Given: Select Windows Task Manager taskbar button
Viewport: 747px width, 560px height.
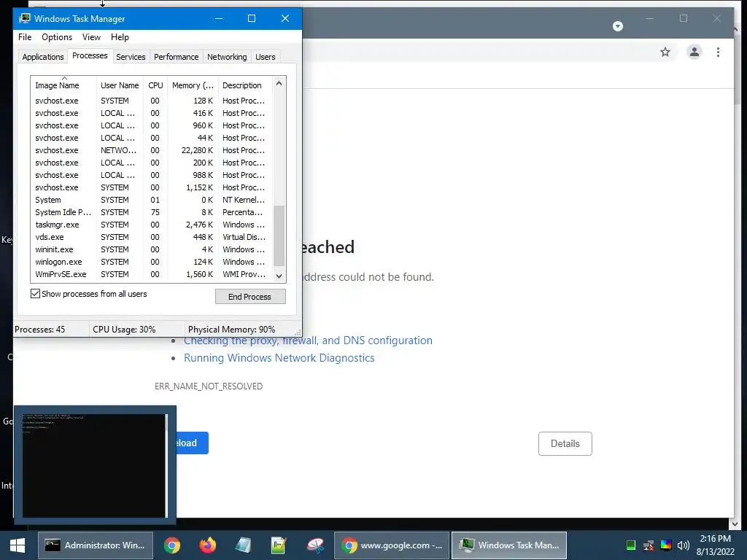Looking at the screenshot, I should [509, 545].
